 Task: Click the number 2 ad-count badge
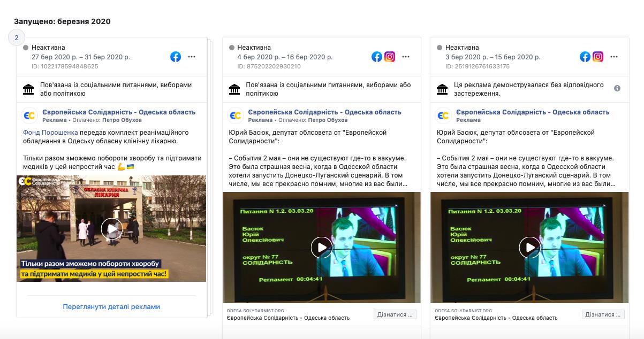click(x=17, y=38)
